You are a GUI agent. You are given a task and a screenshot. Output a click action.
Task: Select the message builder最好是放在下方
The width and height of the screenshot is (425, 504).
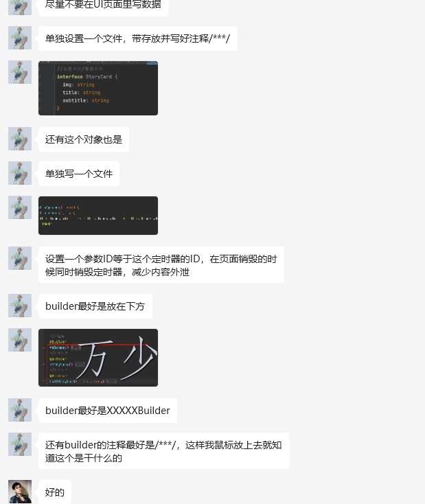pyautogui.click(x=95, y=306)
